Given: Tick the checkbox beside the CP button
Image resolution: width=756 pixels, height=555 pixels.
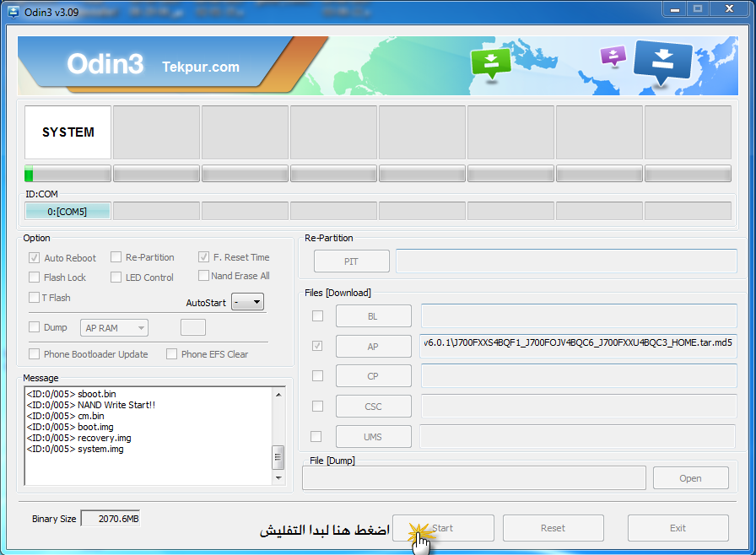Looking at the screenshot, I should [x=317, y=376].
